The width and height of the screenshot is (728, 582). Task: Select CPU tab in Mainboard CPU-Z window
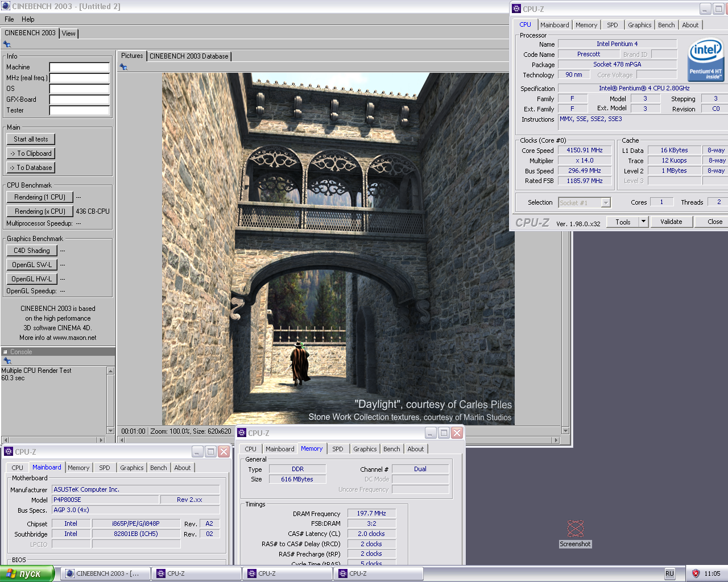tap(18, 468)
